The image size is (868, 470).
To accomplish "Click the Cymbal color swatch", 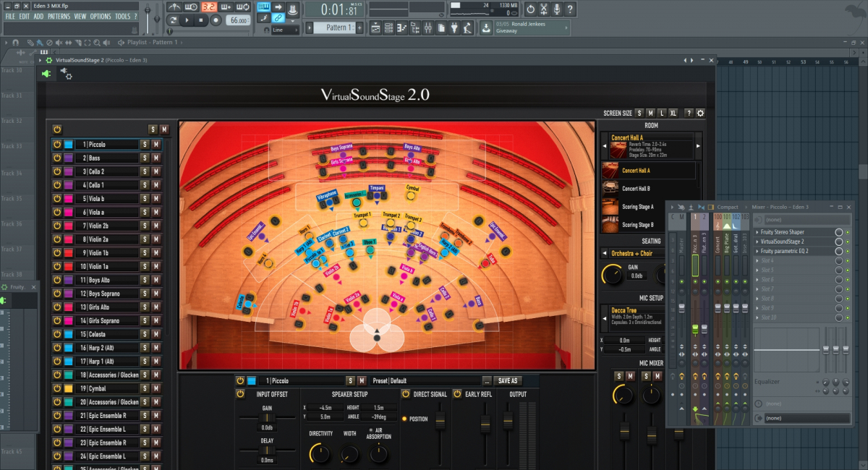I will [x=68, y=388].
